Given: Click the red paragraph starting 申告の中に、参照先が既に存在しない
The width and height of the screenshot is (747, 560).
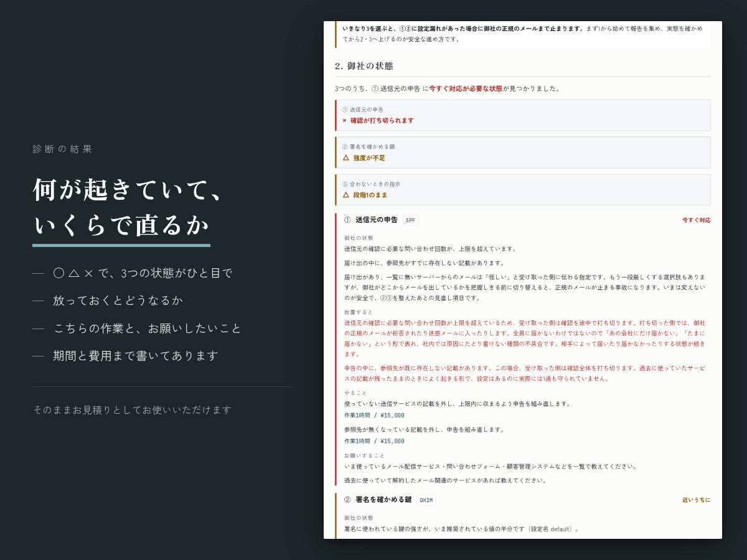Looking at the screenshot, I should click(x=525, y=373).
